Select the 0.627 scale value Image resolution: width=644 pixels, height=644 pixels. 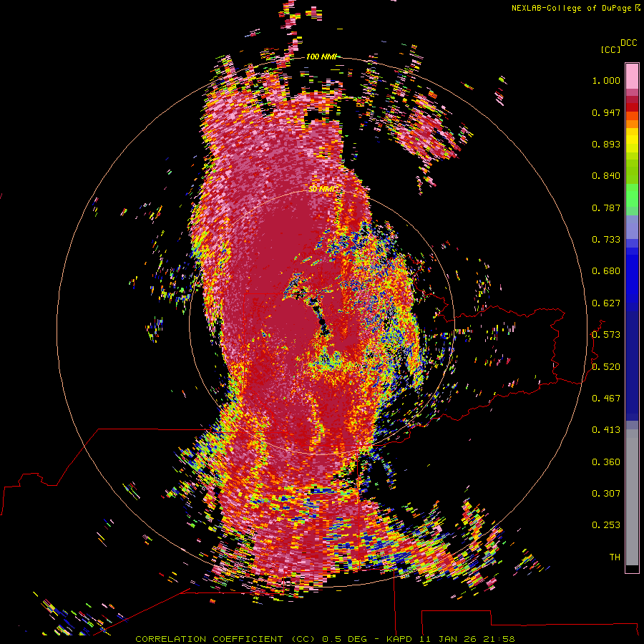pyautogui.click(x=606, y=303)
